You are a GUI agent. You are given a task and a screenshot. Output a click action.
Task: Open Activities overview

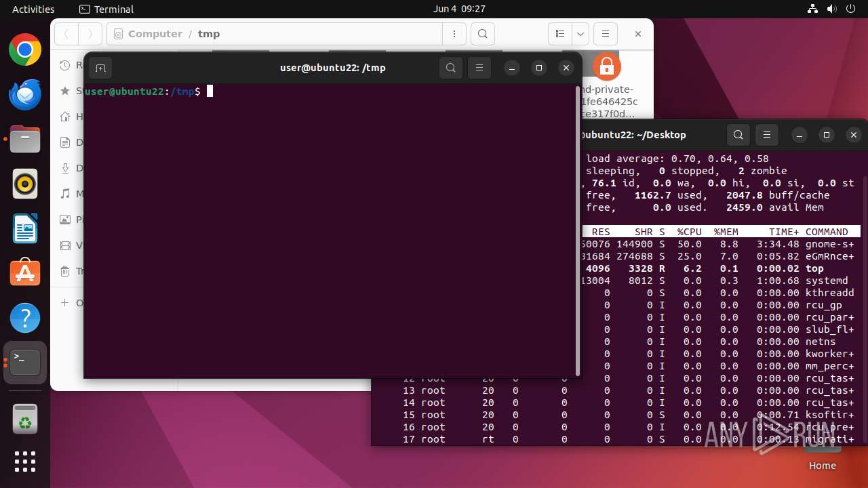[x=33, y=9]
